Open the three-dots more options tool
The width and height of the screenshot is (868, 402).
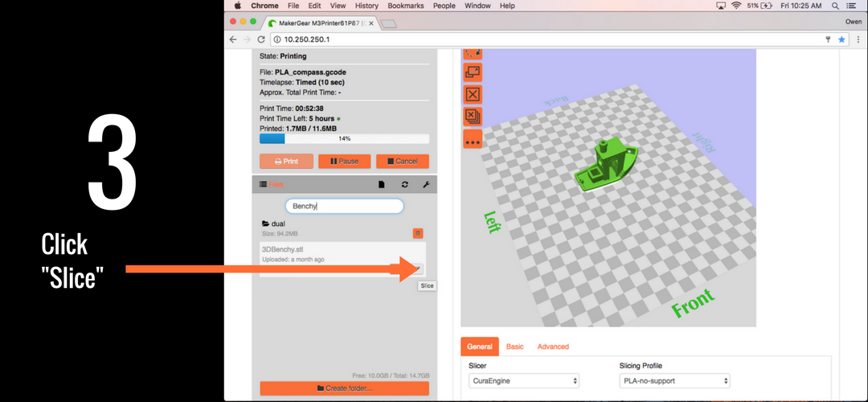point(473,139)
